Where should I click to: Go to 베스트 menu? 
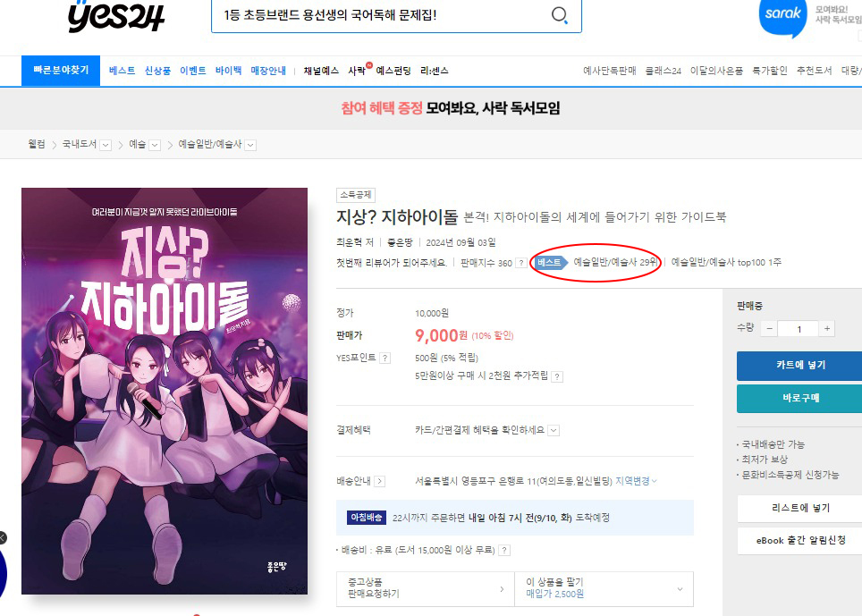122,71
